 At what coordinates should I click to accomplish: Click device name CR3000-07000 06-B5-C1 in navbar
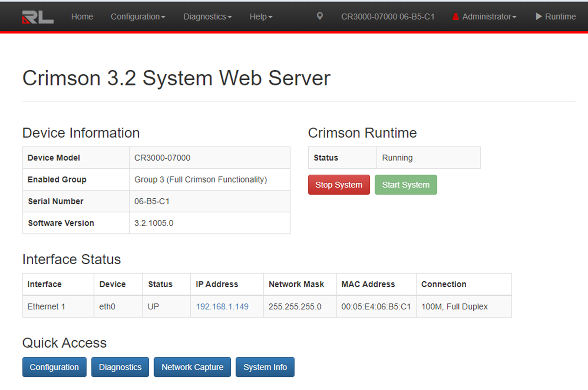(x=387, y=17)
